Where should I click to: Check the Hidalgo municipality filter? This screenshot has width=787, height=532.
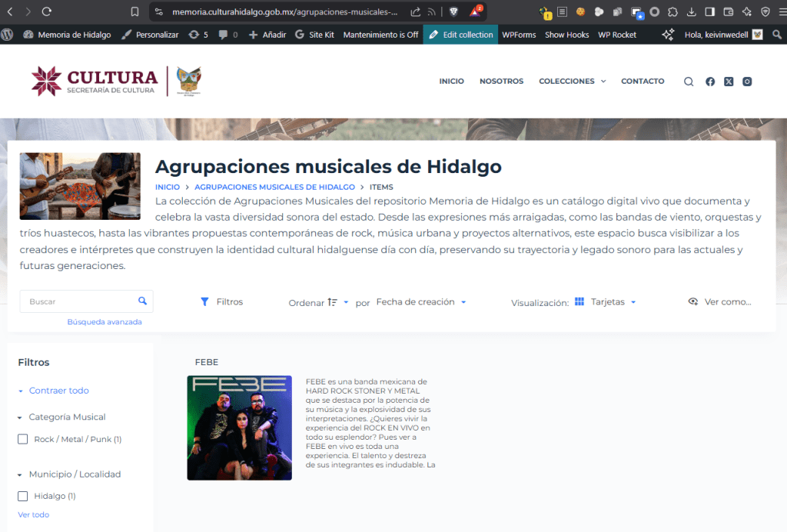23,497
